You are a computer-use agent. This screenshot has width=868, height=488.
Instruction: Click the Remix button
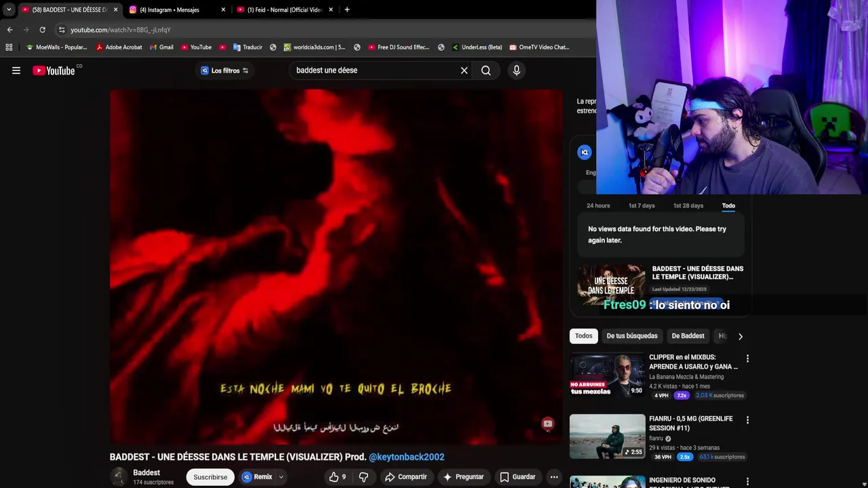(x=257, y=477)
